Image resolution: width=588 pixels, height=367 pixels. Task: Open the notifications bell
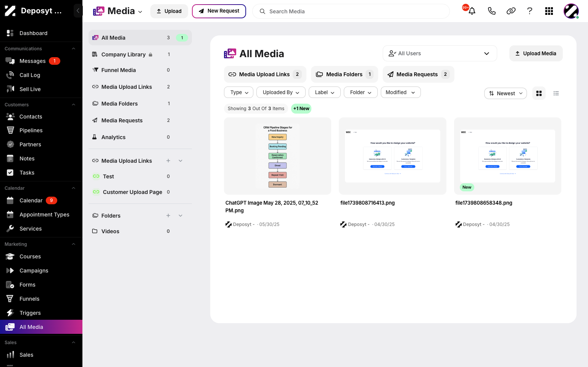472,11
